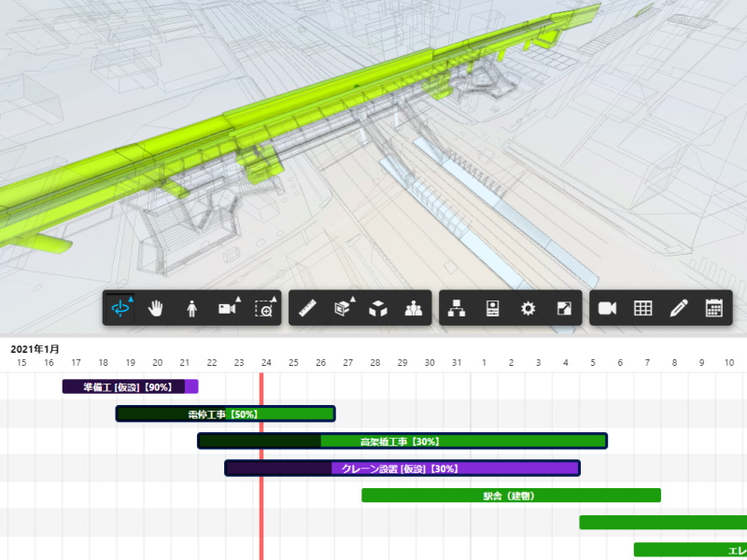Click the red current-date marker line
The height and width of the screenshot is (560, 747).
pos(261,523)
